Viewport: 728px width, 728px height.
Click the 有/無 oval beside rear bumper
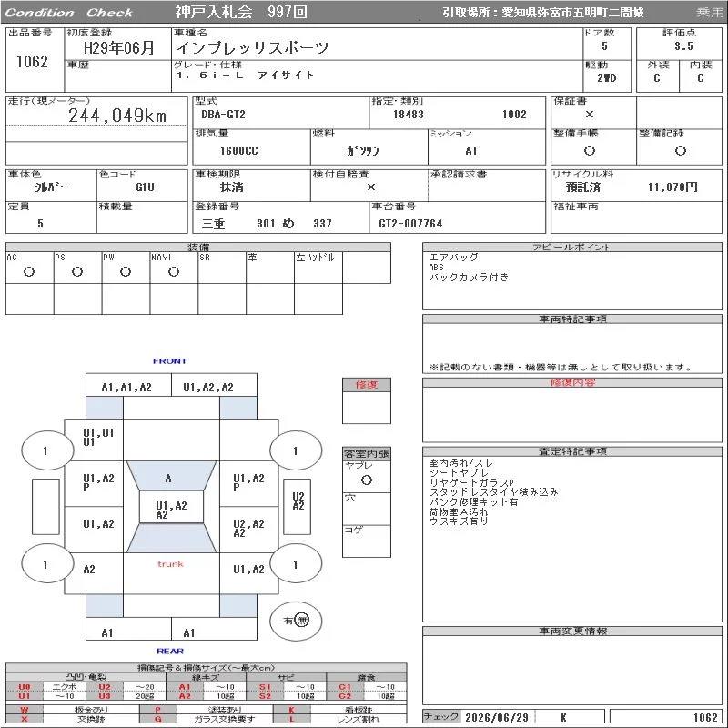296,621
